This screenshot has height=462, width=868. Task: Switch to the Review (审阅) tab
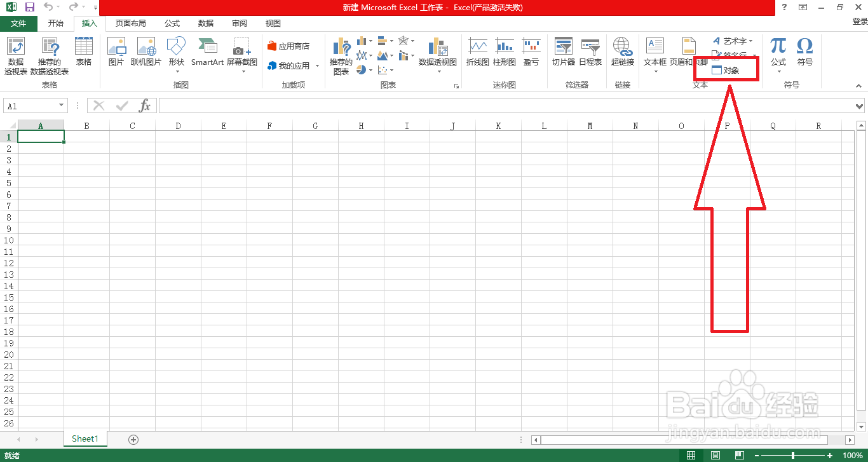(240, 24)
